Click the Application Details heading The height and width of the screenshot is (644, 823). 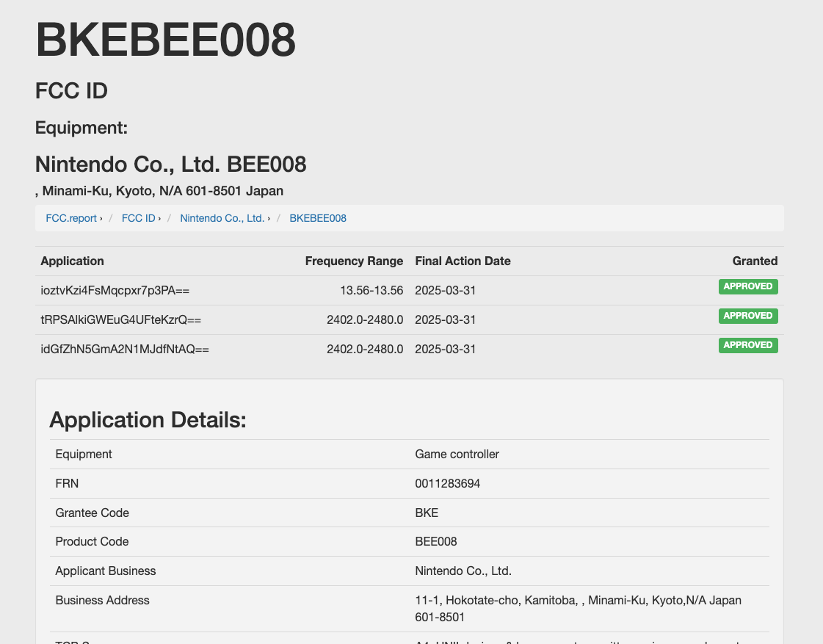[148, 420]
